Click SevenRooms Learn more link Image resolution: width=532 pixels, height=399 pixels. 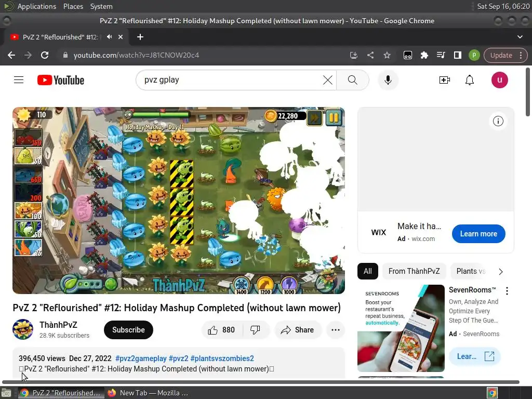click(474, 356)
